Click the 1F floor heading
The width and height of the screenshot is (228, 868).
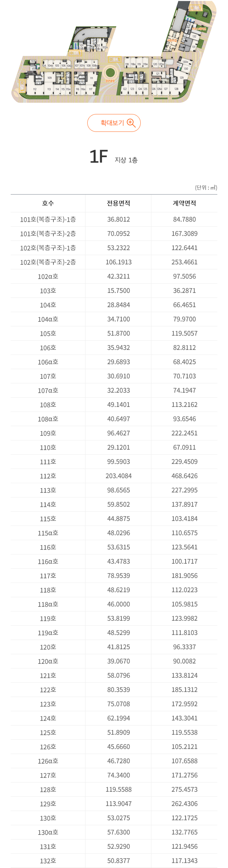tap(99, 157)
